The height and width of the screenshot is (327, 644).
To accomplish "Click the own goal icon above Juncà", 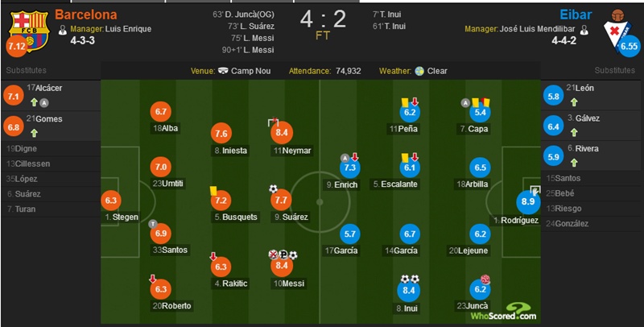I will pos(485,279).
